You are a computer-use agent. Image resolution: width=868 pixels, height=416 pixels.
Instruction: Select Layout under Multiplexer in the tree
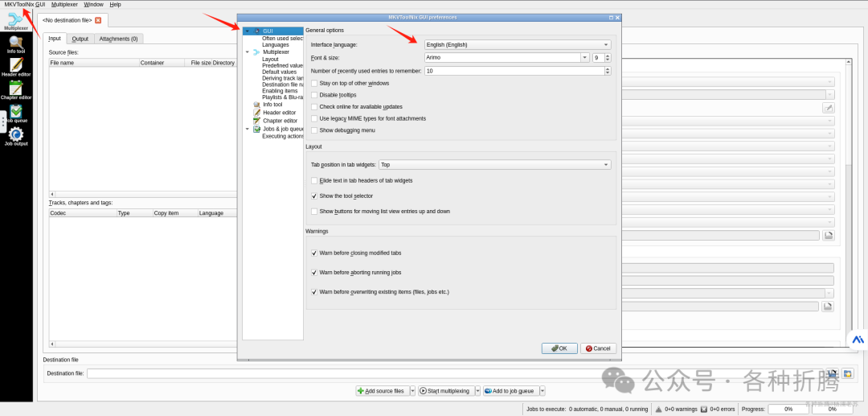(x=270, y=60)
